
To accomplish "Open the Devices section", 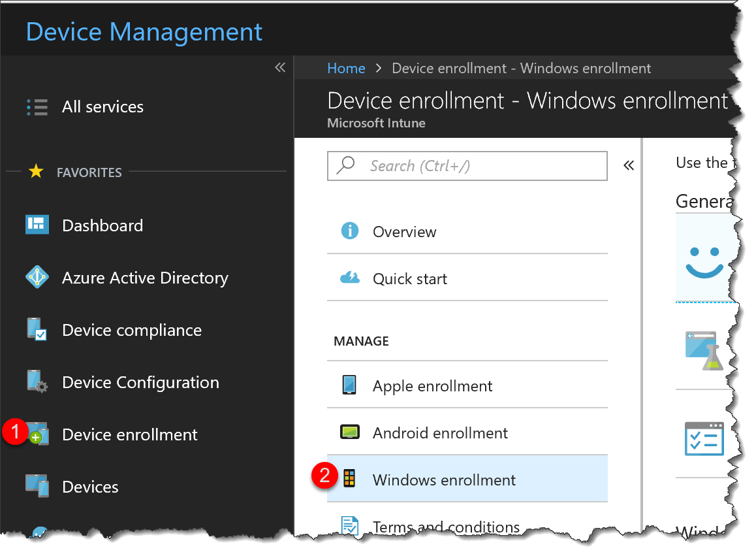I will (90, 486).
